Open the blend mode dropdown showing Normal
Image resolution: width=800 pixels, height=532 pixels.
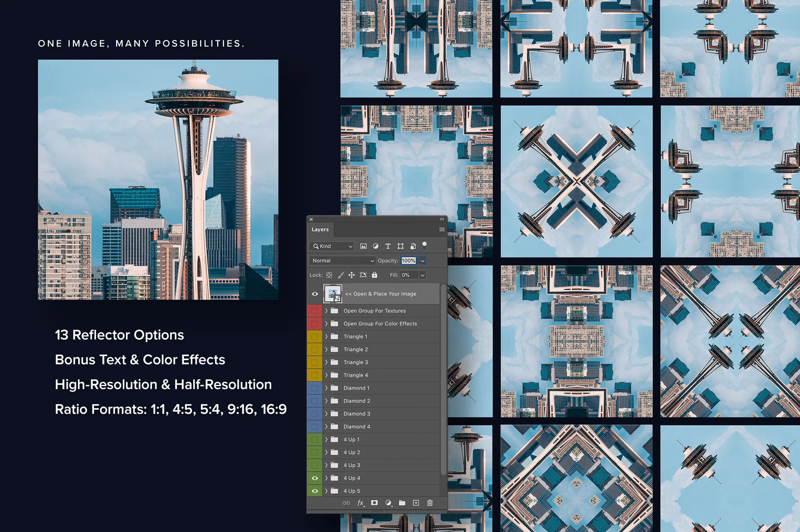click(342, 261)
